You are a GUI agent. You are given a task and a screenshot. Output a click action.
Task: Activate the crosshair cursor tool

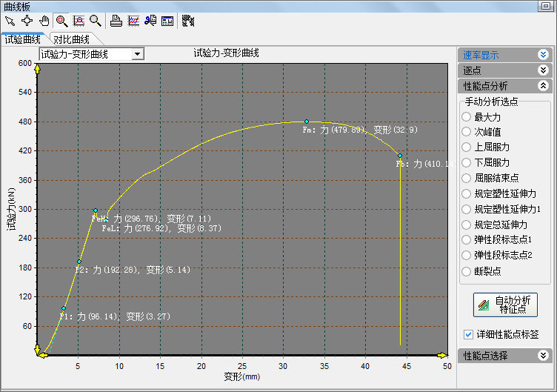(x=27, y=20)
